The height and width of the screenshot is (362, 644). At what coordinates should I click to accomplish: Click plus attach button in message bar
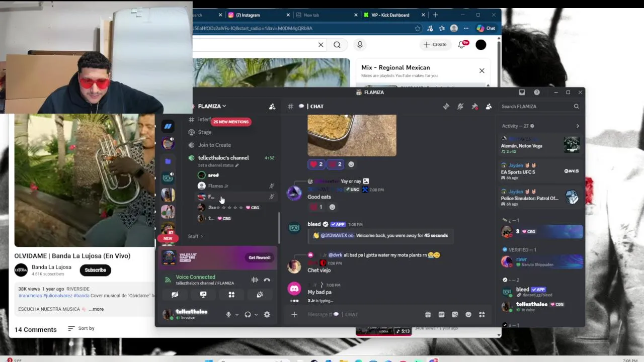pyautogui.click(x=294, y=314)
